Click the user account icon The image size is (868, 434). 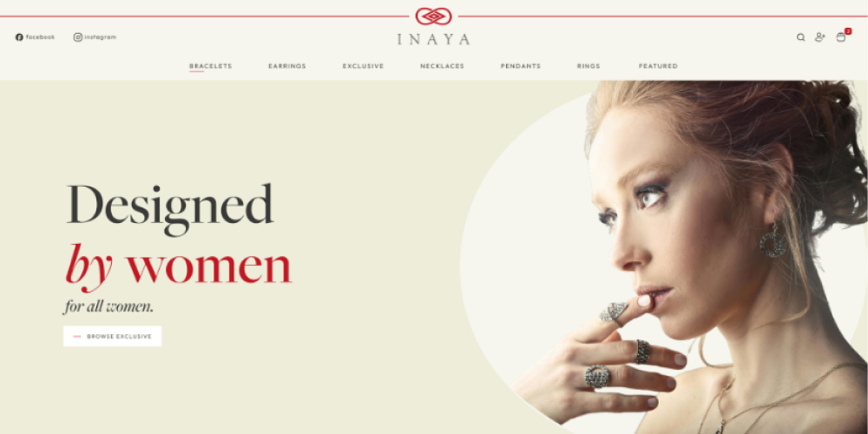(819, 37)
